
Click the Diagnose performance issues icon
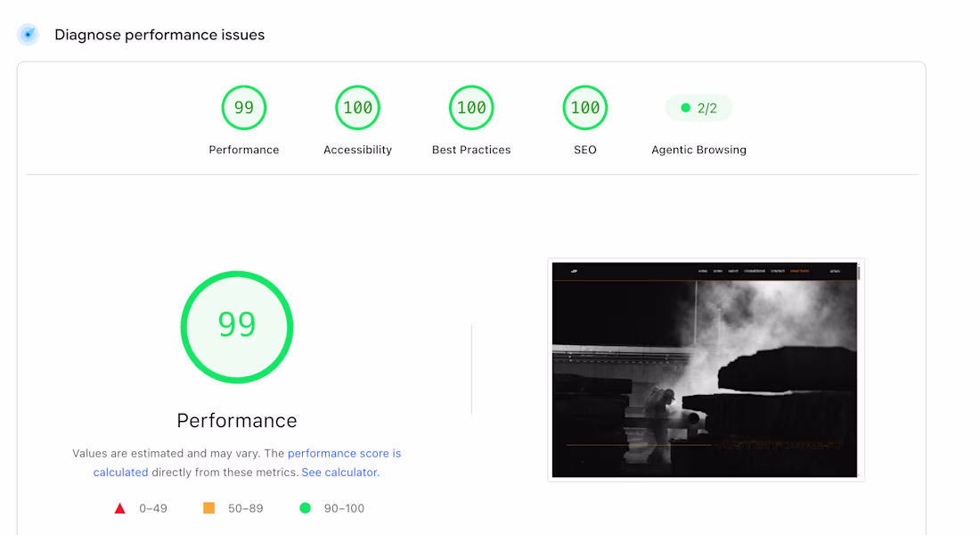point(29,35)
